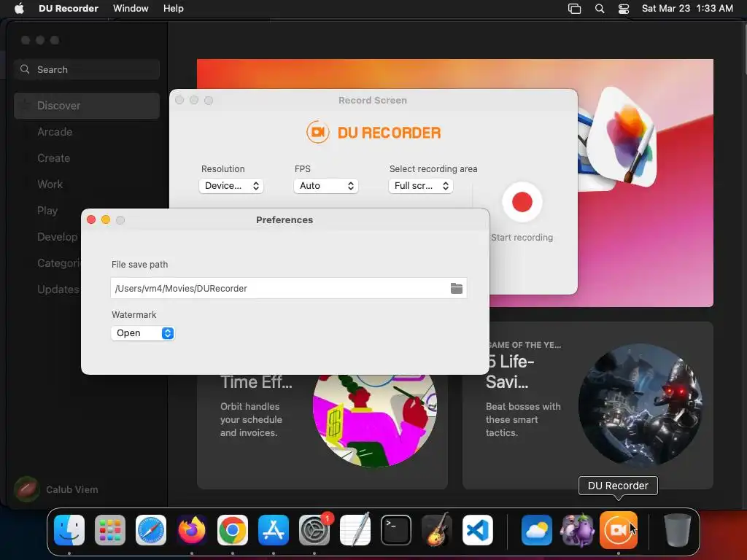Minimize the Preferences window
747x560 pixels.
pos(106,219)
